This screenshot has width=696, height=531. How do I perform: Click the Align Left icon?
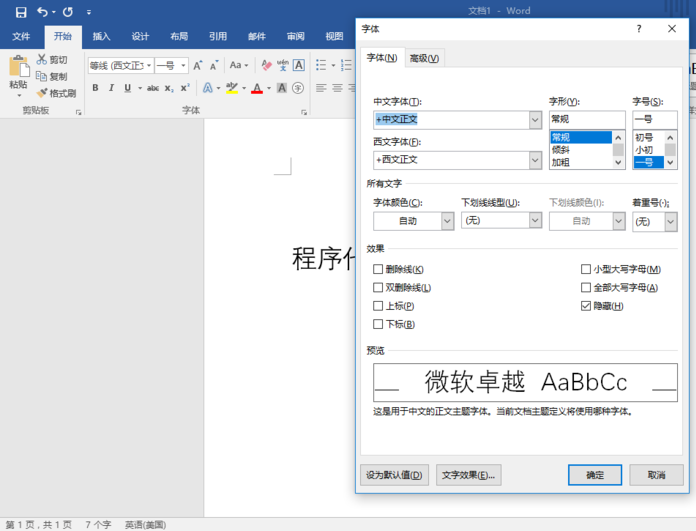pos(321,88)
